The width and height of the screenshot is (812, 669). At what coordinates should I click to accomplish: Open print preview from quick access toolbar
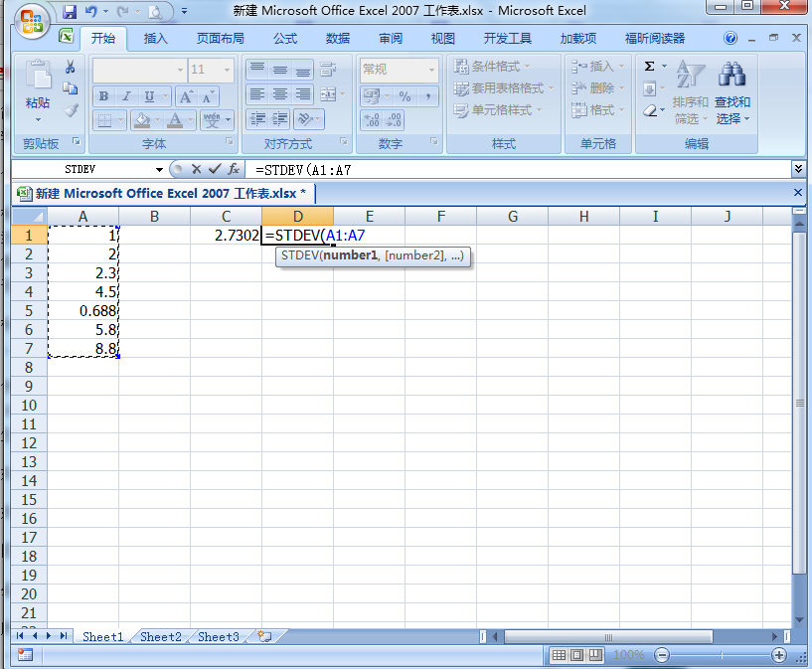point(155,11)
